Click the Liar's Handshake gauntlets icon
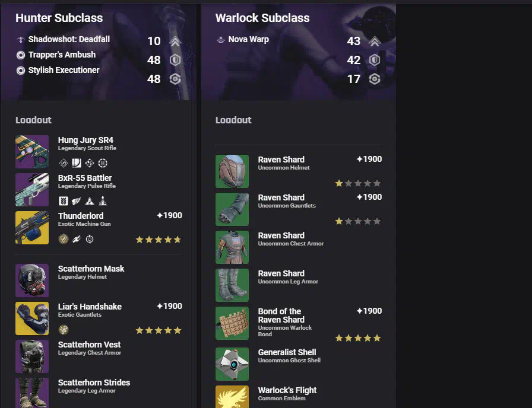This screenshot has width=532, height=408. [x=32, y=318]
